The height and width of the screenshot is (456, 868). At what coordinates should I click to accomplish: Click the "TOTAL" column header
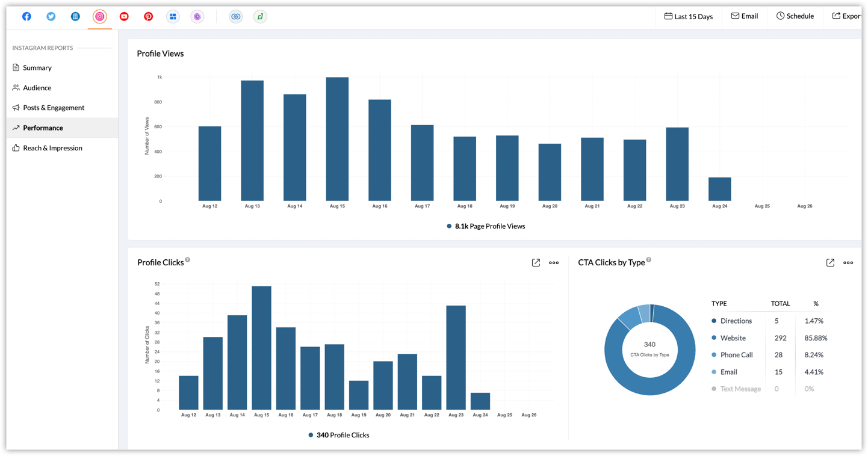[x=780, y=304]
